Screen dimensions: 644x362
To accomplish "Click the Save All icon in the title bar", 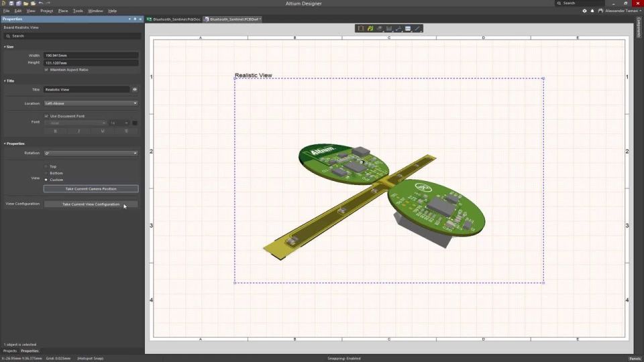I will pyautogui.click(x=19, y=3).
